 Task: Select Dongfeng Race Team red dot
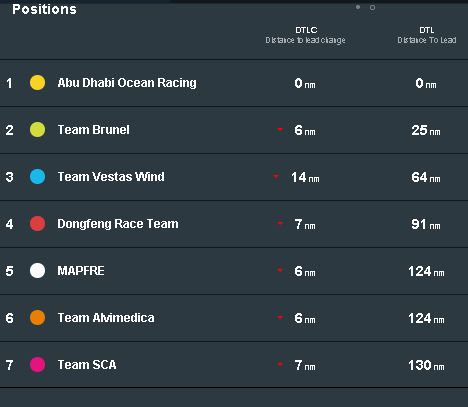click(x=37, y=224)
